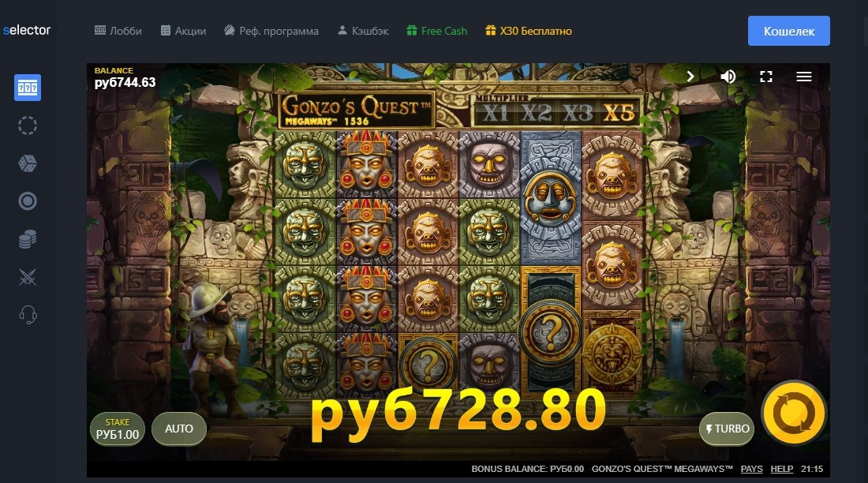The height and width of the screenshot is (483, 868).
Task: Go to the Лобби menu item
Action: click(x=118, y=31)
